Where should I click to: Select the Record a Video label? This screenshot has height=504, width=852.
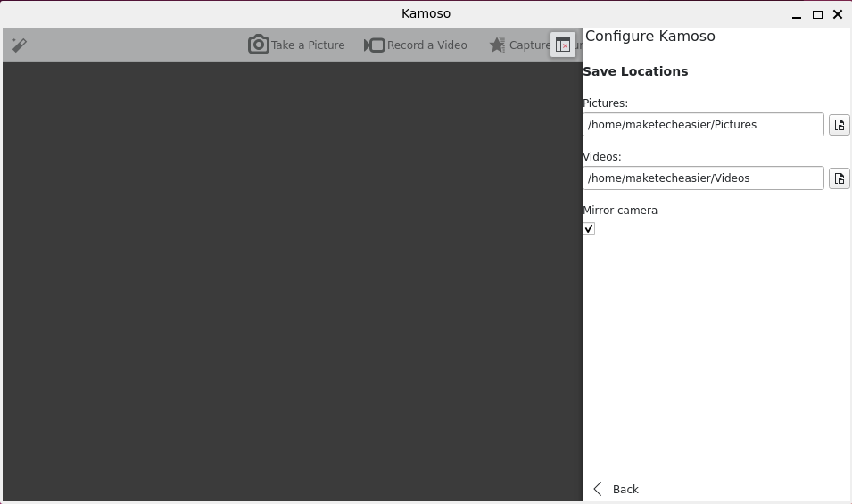tap(427, 45)
